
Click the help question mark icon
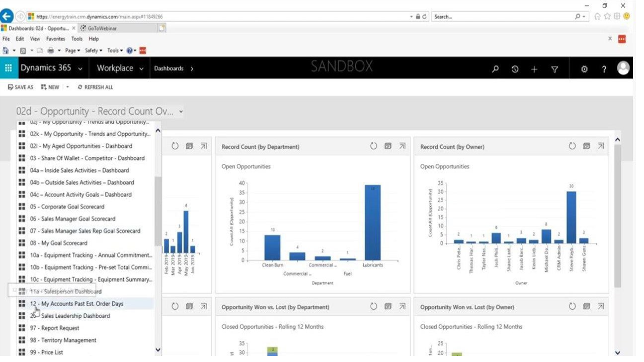(x=604, y=69)
